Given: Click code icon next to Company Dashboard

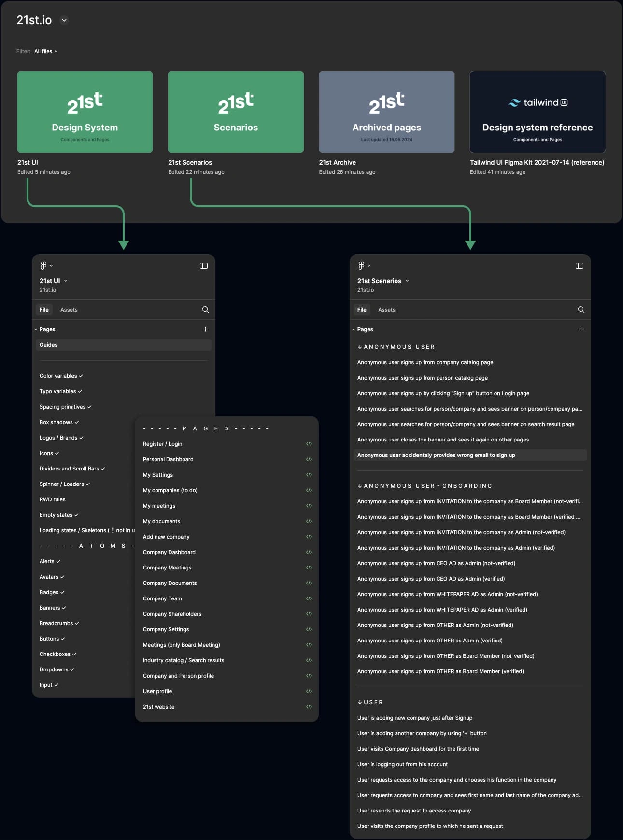Looking at the screenshot, I should 309,552.
